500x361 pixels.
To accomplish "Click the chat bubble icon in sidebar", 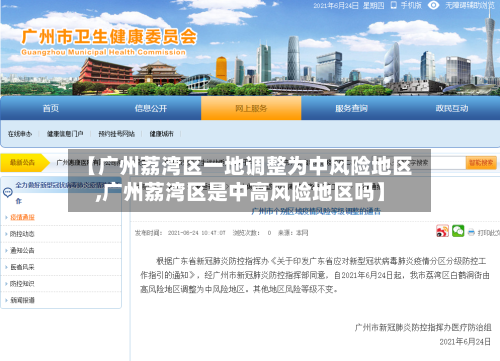I will coord(8,192).
